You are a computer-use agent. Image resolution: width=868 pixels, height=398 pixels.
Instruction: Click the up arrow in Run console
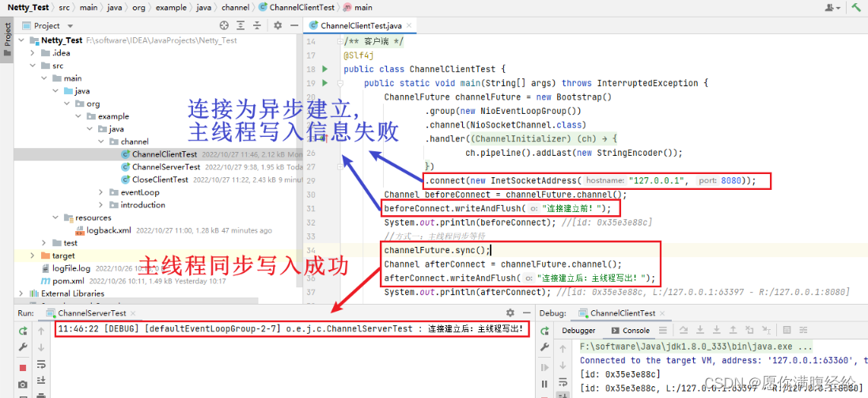[x=41, y=331]
